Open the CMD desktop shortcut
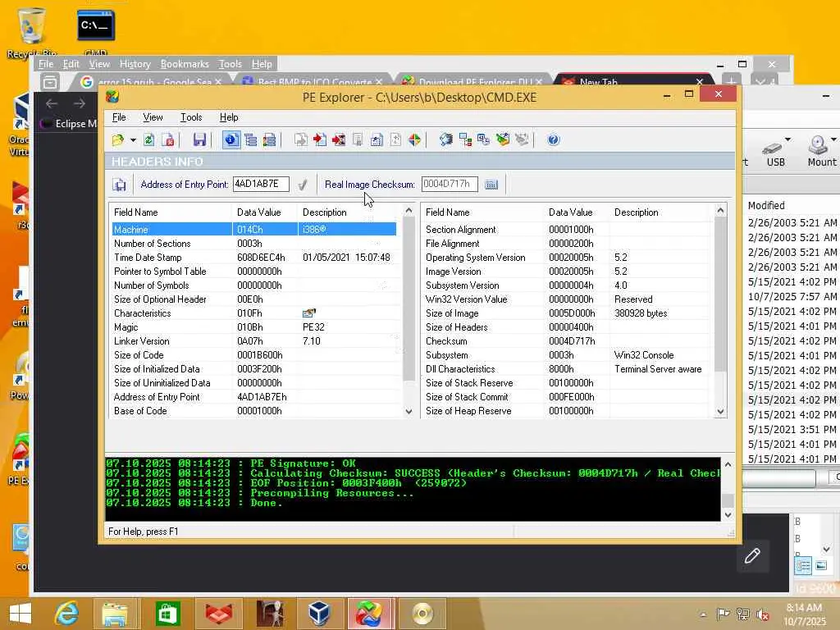The height and width of the screenshot is (630, 840). 95,33
